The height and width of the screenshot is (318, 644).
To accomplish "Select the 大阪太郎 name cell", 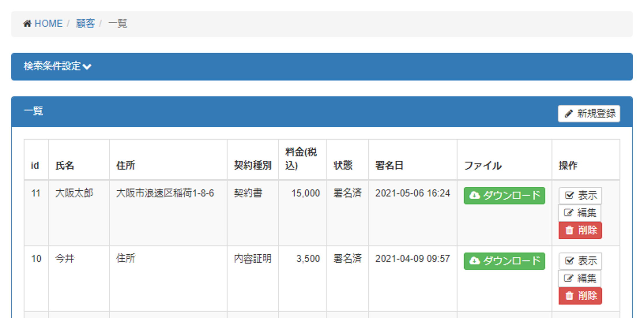I will click(x=74, y=193).
